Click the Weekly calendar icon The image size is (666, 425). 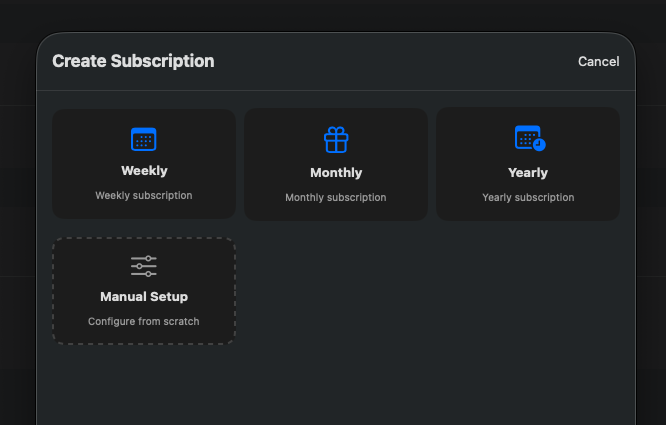point(144,139)
